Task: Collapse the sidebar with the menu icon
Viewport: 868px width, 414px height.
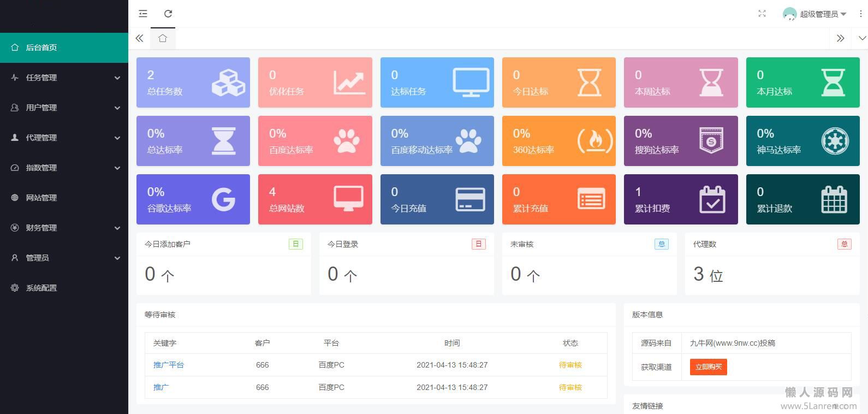Action: pyautogui.click(x=143, y=14)
